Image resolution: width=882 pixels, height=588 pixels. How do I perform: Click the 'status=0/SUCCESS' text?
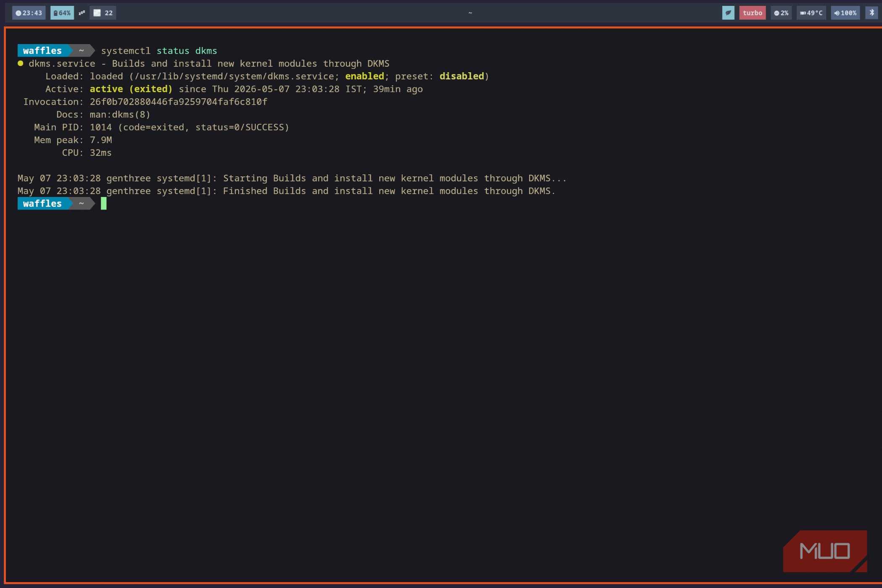click(x=239, y=127)
